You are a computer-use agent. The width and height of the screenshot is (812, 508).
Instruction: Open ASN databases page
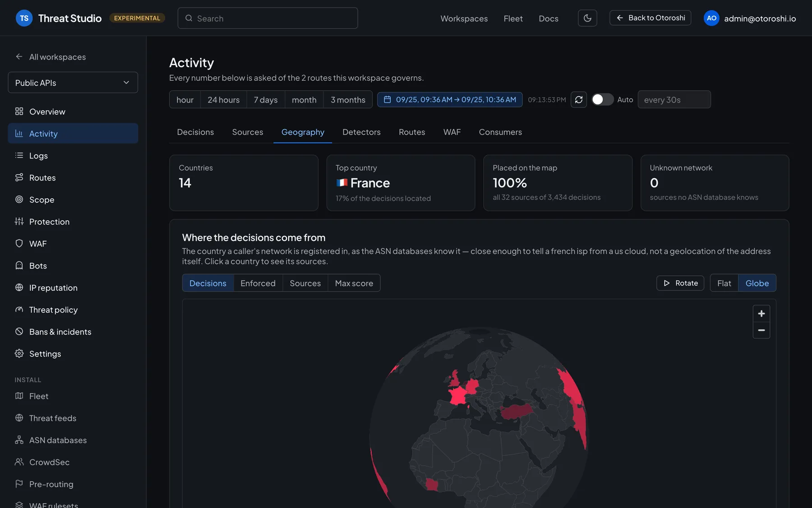pyautogui.click(x=73, y=440)
